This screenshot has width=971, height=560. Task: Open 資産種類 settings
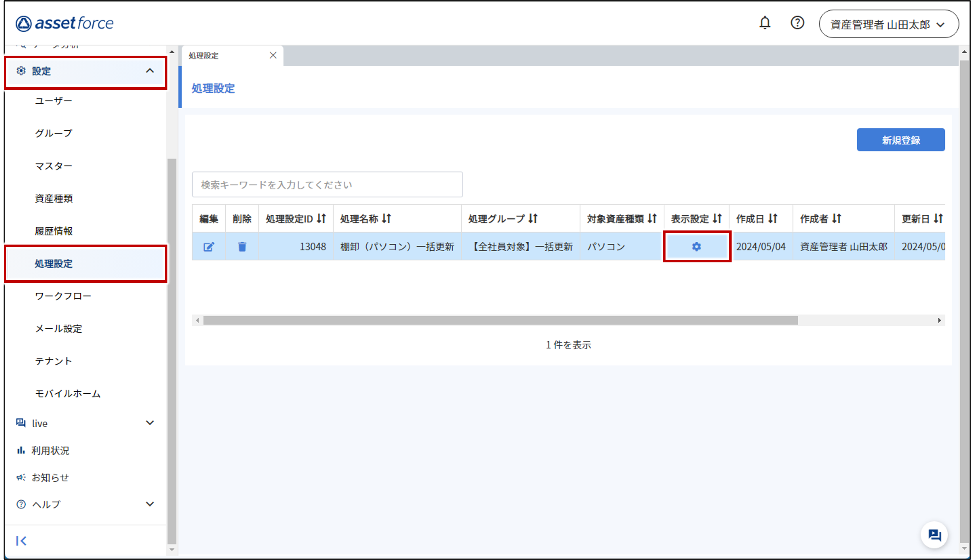53,199
